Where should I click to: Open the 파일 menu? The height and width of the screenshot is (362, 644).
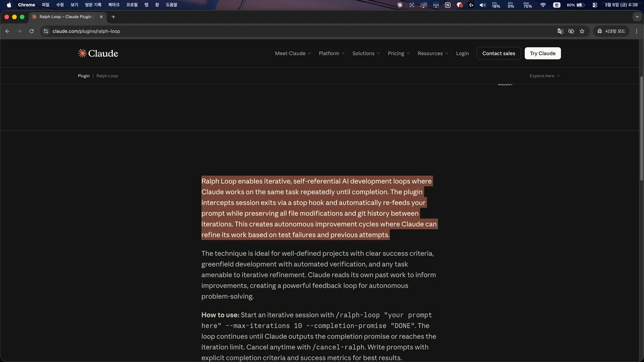46,5
